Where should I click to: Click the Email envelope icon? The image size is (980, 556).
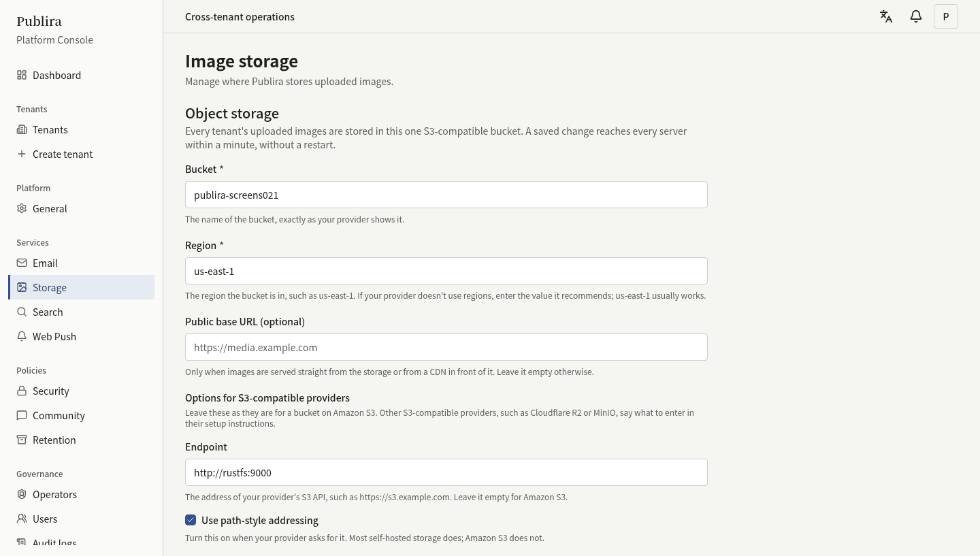click(x=22, y=263)
